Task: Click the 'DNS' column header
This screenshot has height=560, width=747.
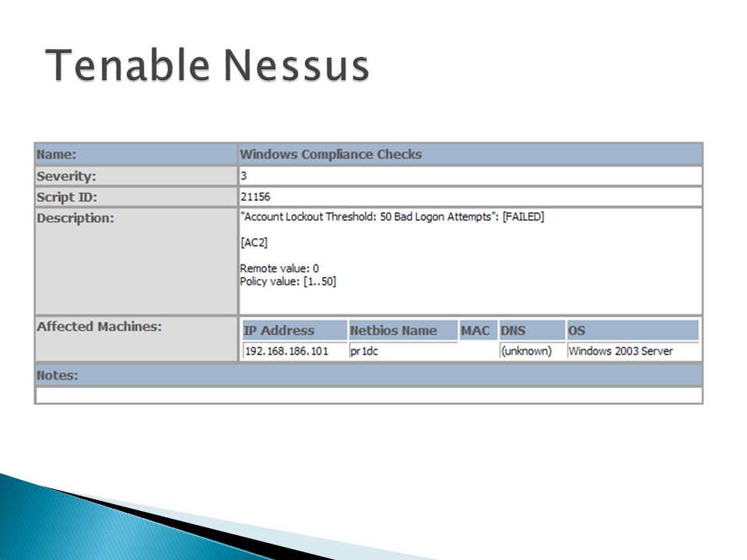Action: [x=532, y=330]
